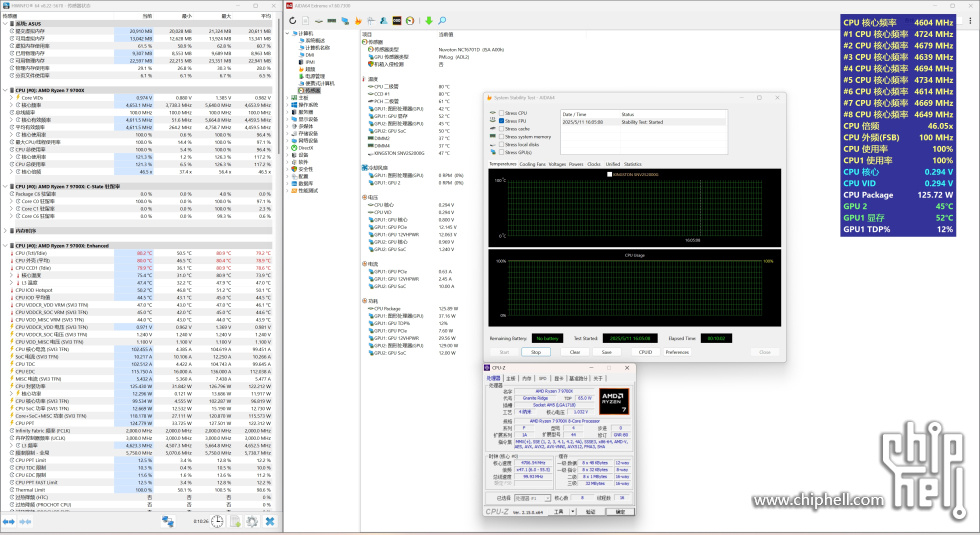Click the Clear button in stability test
Viewport: 980px width, 535px height.
(x=574, y=352)
